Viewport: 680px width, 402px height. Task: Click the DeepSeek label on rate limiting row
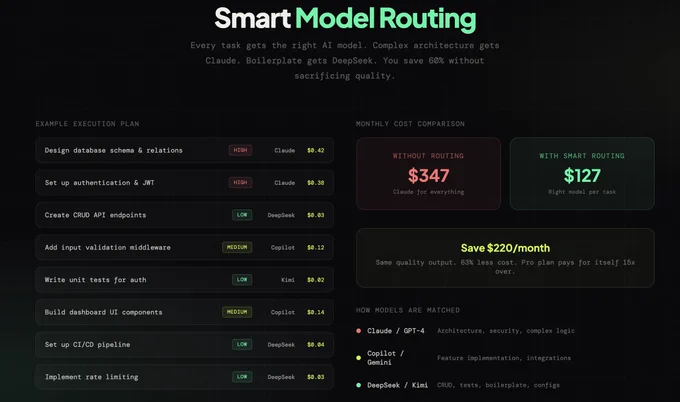click(x=281, y=377)
